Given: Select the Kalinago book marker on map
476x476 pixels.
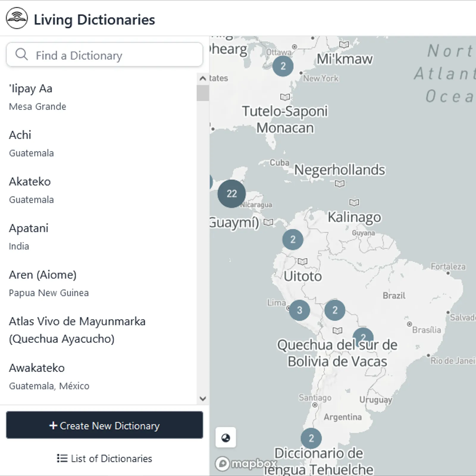Looking at the screenshot, I should 354,203.
